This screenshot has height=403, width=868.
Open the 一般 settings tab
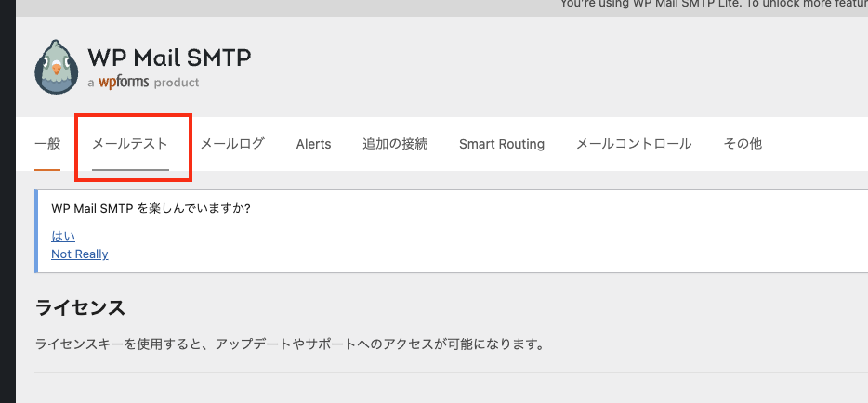pyautogui.click(x=47, y=144)
